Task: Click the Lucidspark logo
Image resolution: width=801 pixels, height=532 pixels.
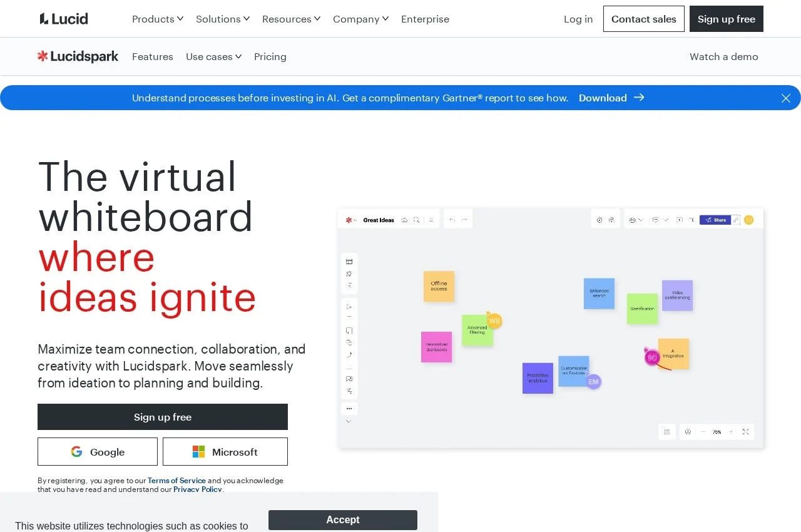Action: pos(78,56)
